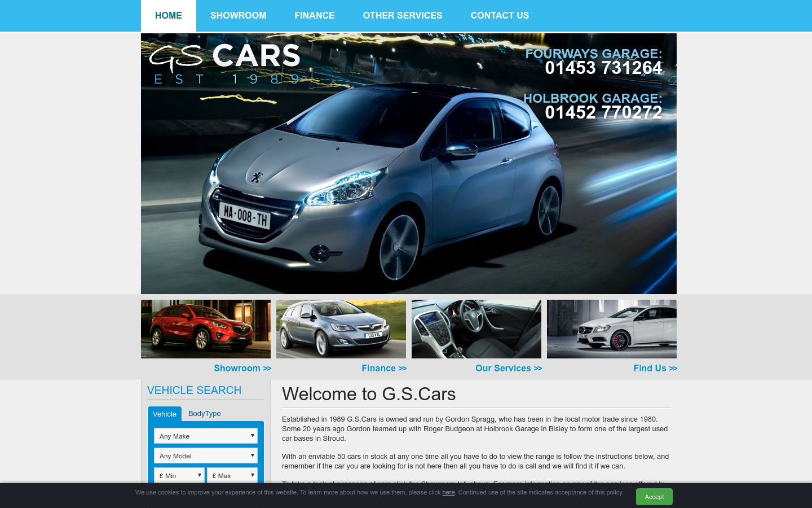
Task: Open the CONTACT US page
Action: pos(500,16)
